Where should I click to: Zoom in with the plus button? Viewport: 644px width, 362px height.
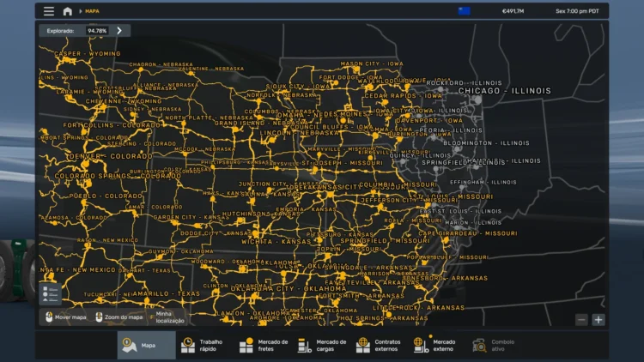pyautogui.click(x=598, y=320)
